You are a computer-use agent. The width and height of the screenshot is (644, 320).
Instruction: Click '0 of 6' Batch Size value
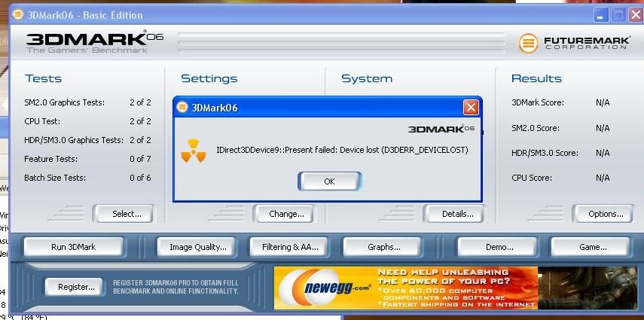[x=140, y=178]
